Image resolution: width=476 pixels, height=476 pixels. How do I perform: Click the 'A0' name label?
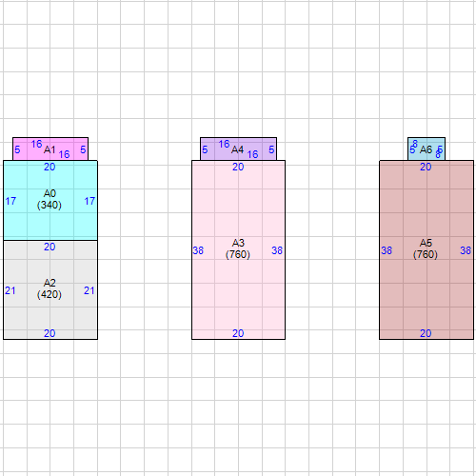[x=50, y=193]
